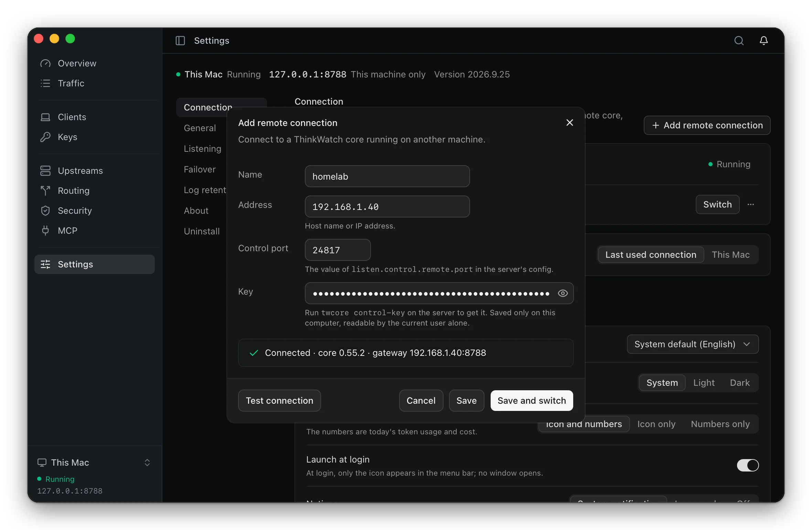
Task: Open the Uninstall settings tab
Action: 202,231
